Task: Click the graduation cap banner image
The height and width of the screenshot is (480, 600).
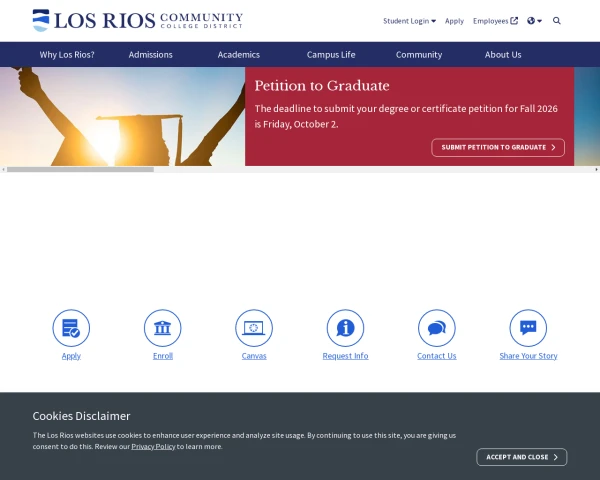Action: pyautogui.click(x=122, y=116)
